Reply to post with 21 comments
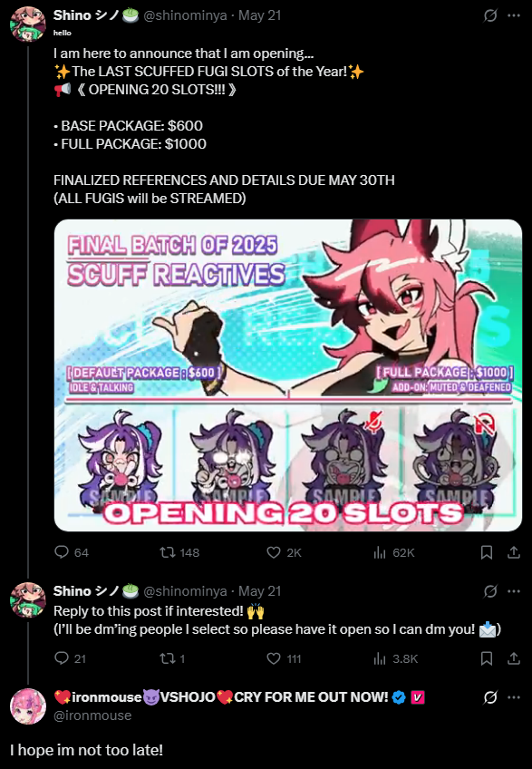The image size is (532, 769). tap(70, 658)
